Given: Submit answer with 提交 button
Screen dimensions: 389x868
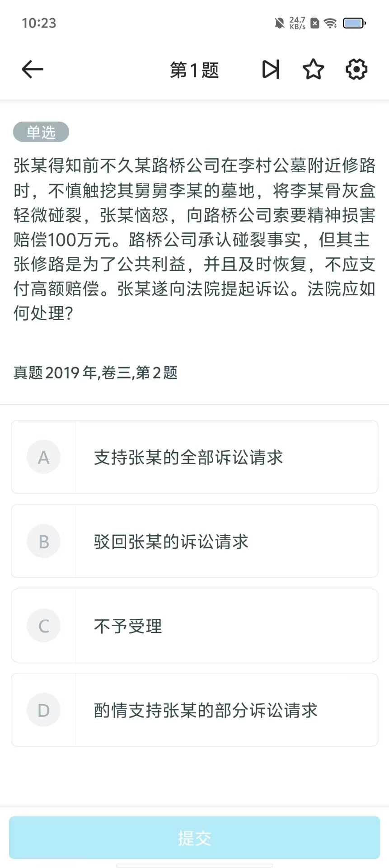Looking at the screenshot, I should pos(194,838).
